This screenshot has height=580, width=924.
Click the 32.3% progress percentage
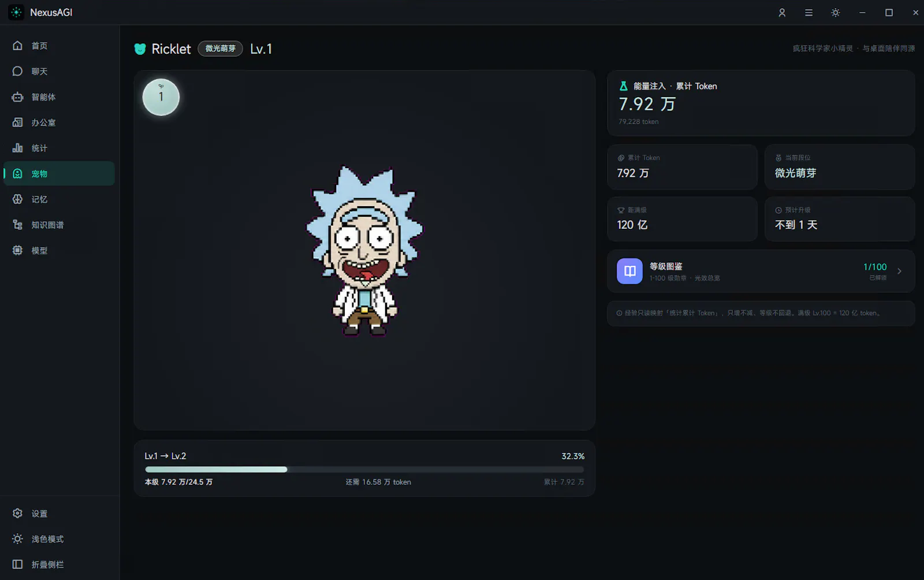coord(573,456)
